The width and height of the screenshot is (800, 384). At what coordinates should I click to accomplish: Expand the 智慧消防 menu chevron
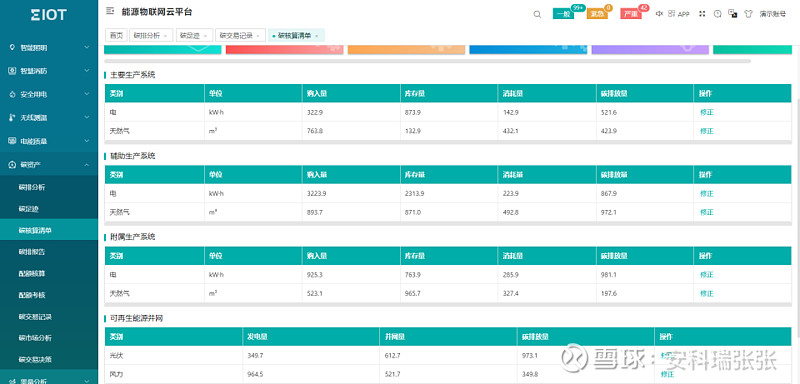[x=87, y=70]
